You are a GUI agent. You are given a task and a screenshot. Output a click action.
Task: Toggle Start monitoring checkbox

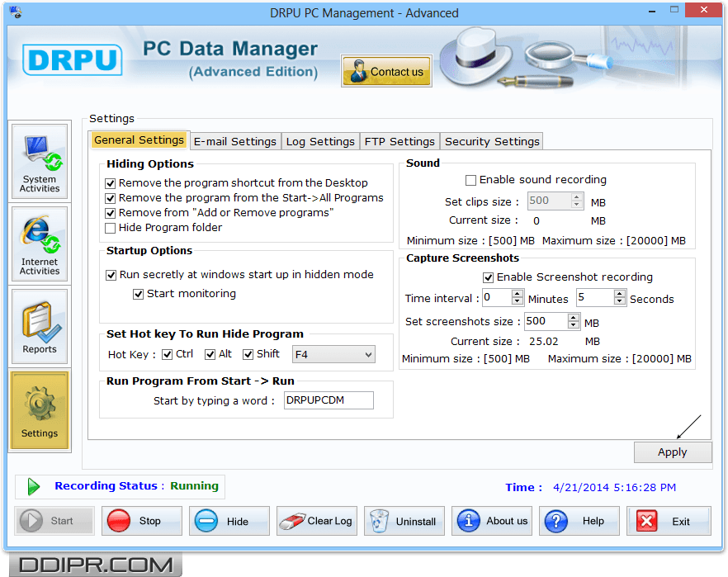click(139, 295)
